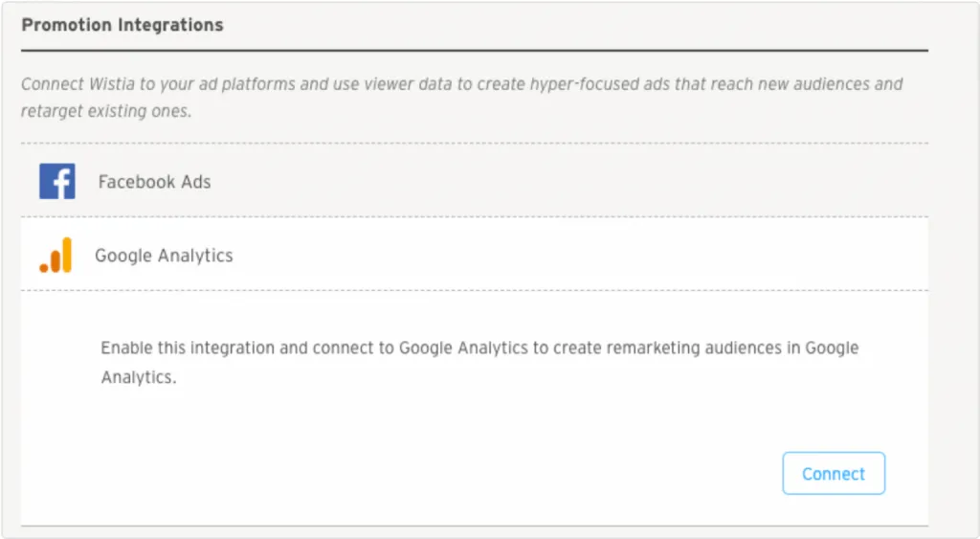This screenshot has height=539, width=980.
Task: Expand the Facebook Ads integration row
Action: (475, 181)
